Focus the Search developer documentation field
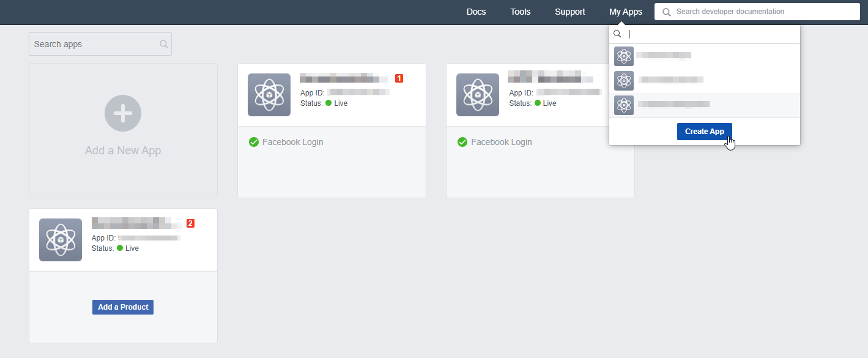The height and width of the screenshot is (358, 868). point(757,12)
